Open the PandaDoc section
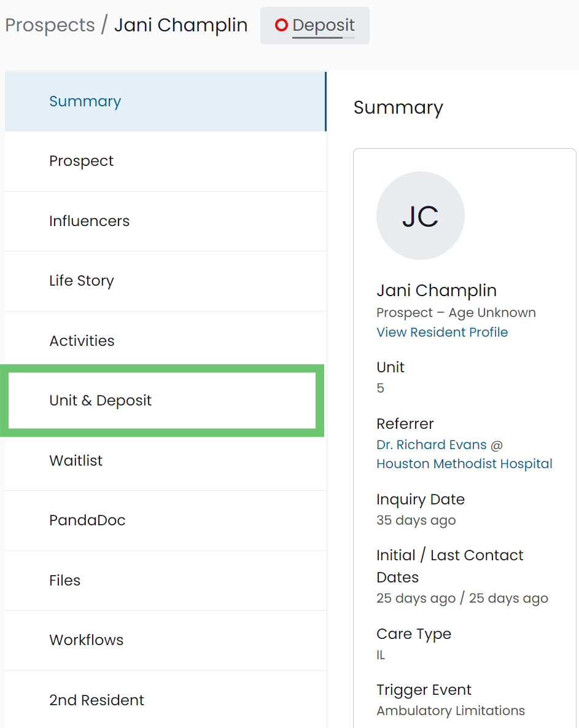The height and width of the screenshot is (728, 579). [x=166, y=520]
